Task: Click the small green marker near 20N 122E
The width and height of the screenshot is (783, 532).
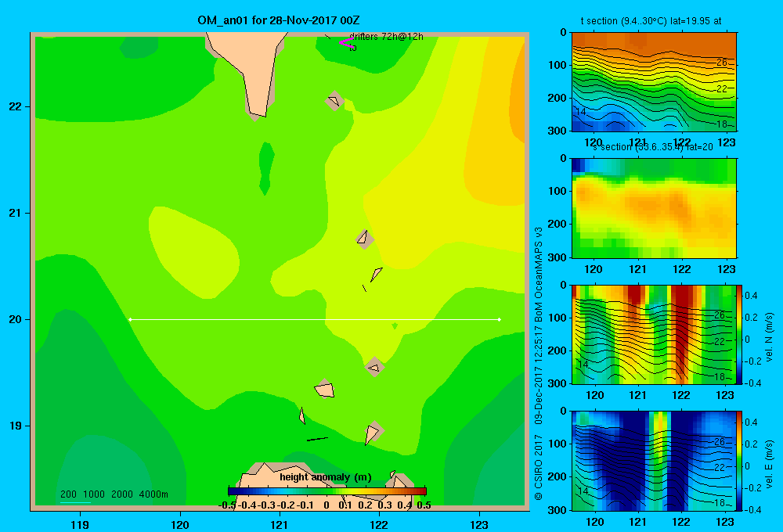Action: (395, 326)
